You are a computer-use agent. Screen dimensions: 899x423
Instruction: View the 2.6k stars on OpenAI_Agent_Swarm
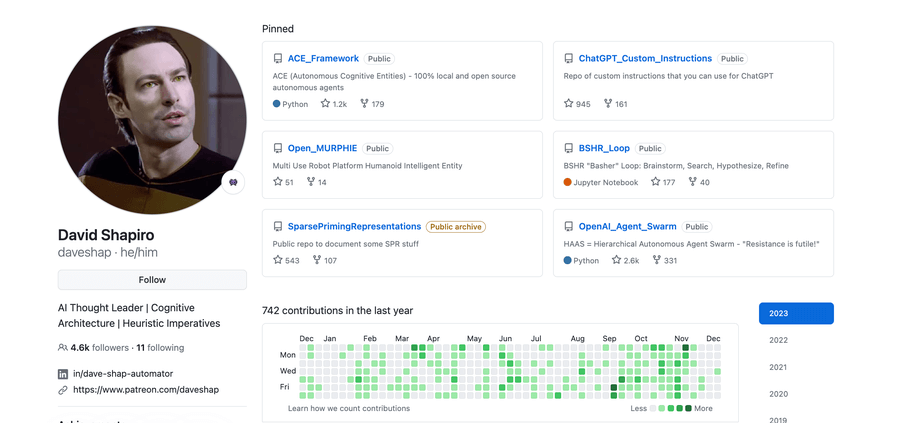(625, 260)
